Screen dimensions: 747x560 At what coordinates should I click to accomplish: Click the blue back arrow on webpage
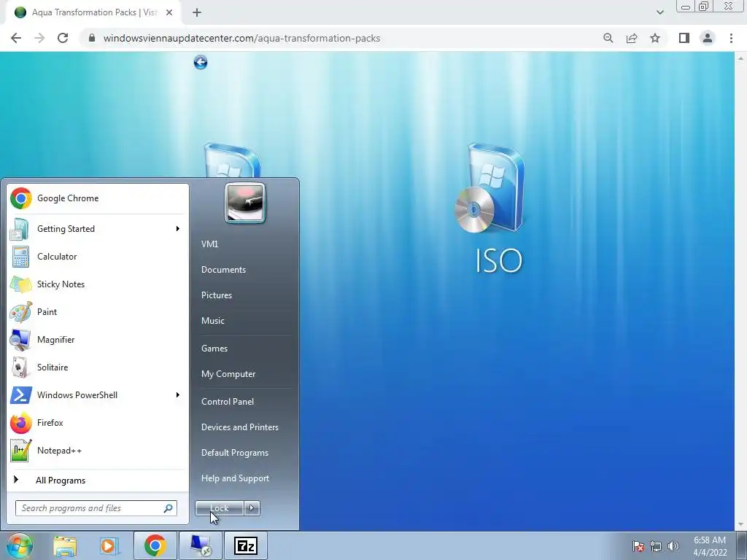[x=201, y=63]
